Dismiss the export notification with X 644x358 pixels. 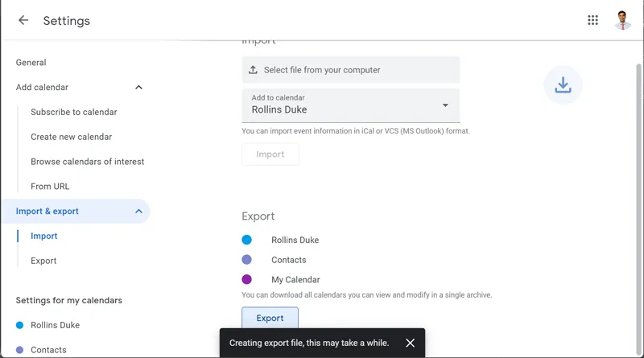click(410, 343)
